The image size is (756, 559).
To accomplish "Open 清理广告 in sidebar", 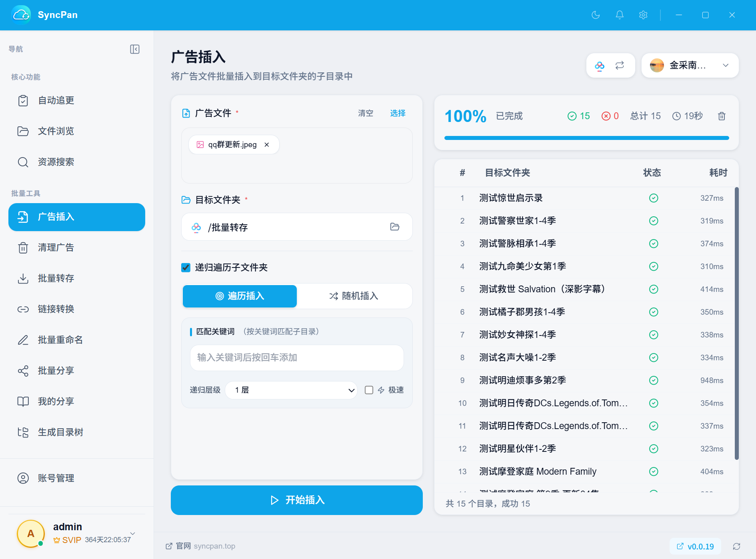I will coord(77,248).
